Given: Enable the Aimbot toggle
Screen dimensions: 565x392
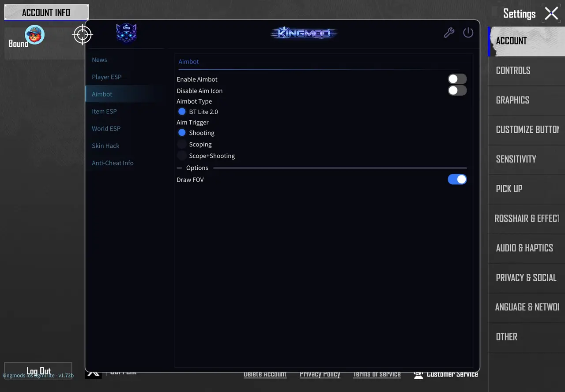Looking at the screenshot, I should (x=457, y=78).
